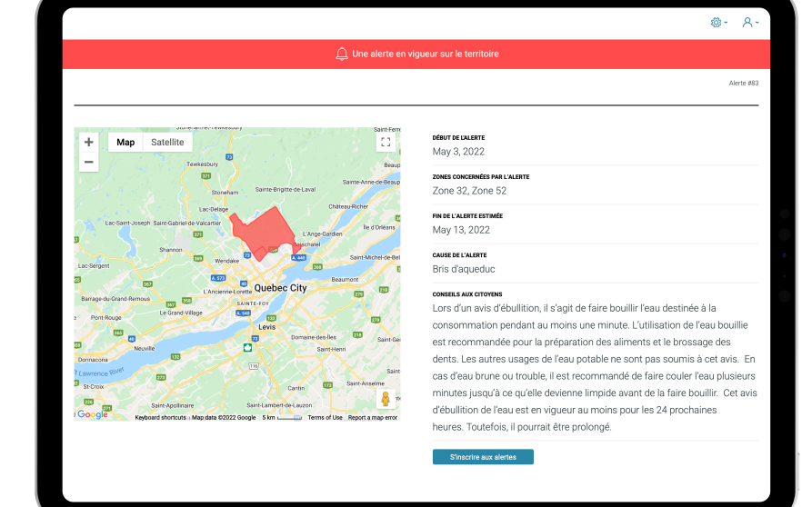Open the map Terms of Use link
Screen dimensions: 812x507
325,417
